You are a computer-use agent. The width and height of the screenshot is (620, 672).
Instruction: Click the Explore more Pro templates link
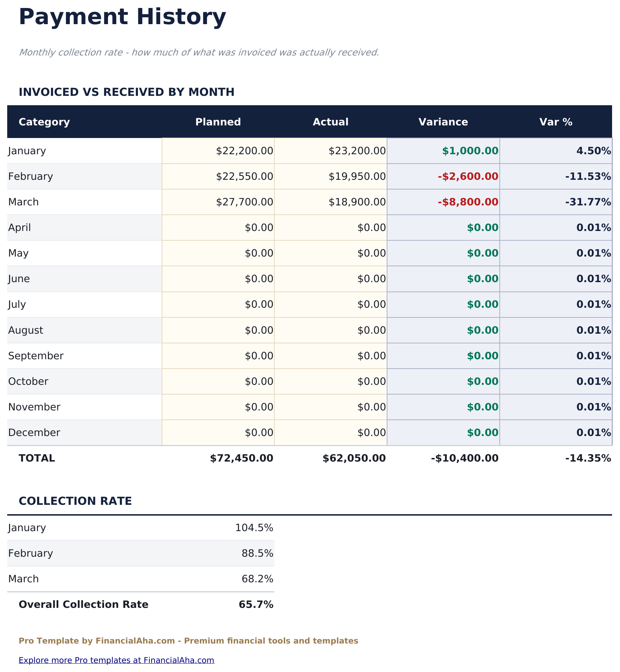(116, 660)
